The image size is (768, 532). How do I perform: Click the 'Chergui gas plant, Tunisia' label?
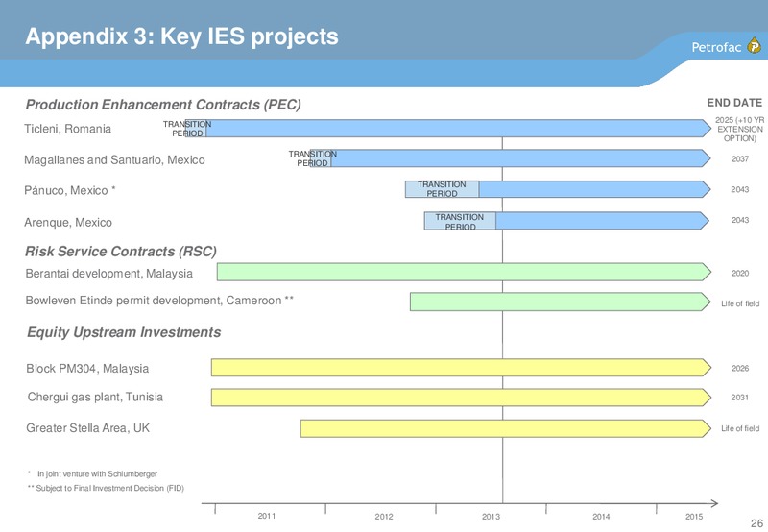[95, 397]
